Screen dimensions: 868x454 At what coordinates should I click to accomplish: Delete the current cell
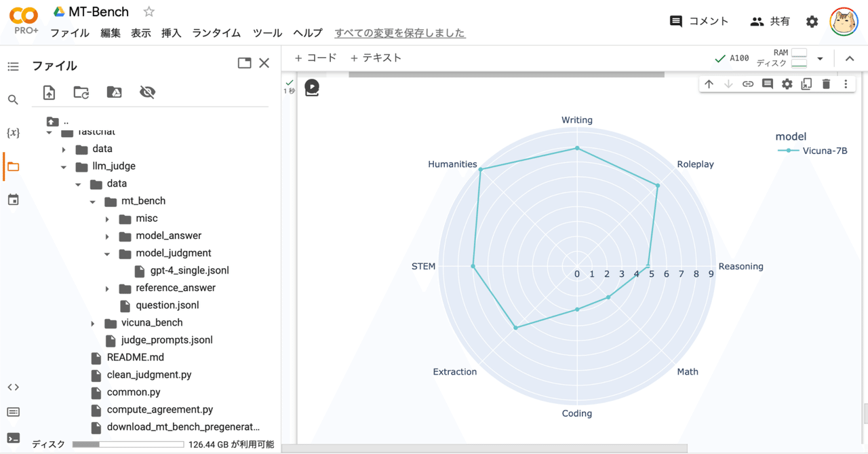(x=826, y=83)
